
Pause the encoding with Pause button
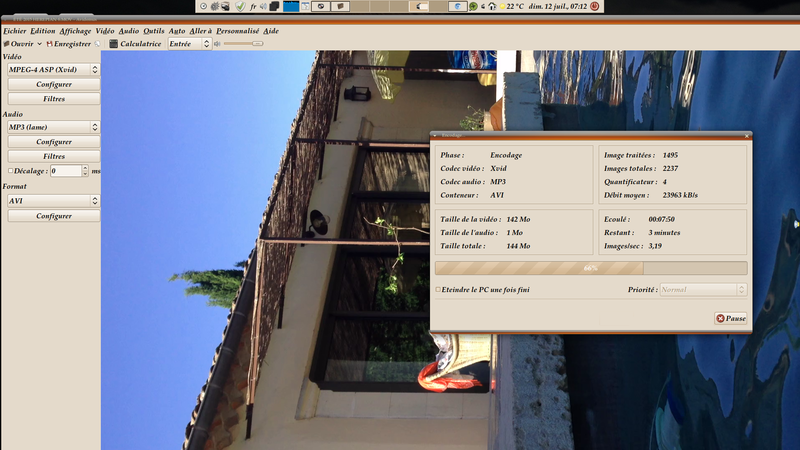[730, 318]
